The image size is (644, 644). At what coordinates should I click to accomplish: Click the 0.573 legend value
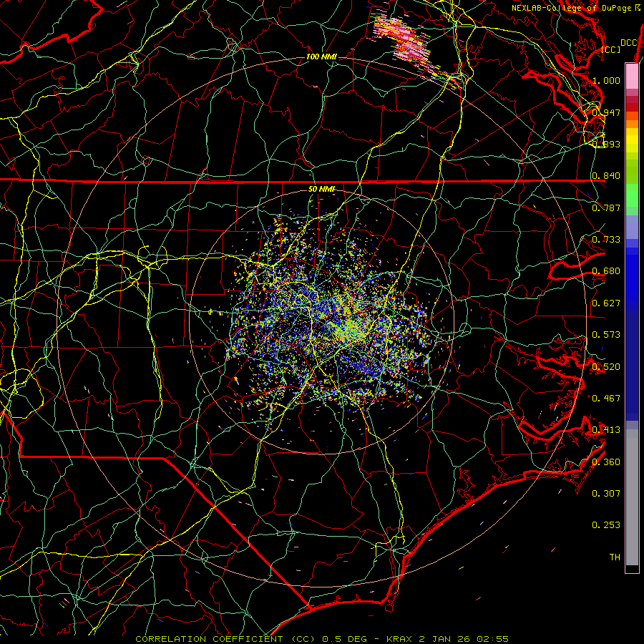click(x=606, y=334)
